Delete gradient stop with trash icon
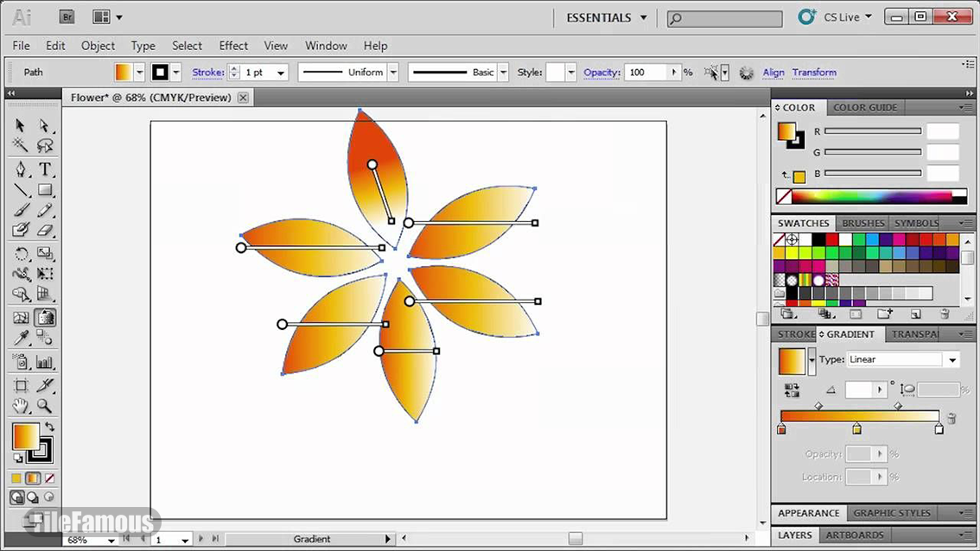This screenshot has width=980, height=551. [x=951, y=418]
